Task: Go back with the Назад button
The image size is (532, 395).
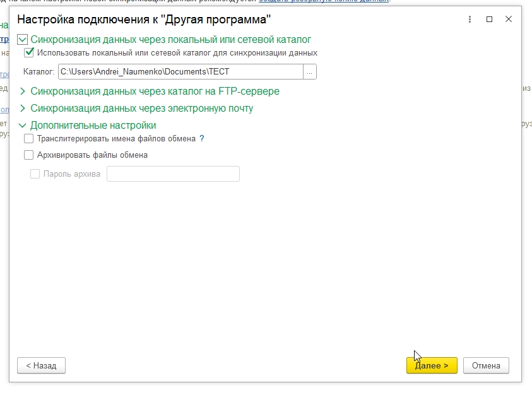Action: pos(41,365)
